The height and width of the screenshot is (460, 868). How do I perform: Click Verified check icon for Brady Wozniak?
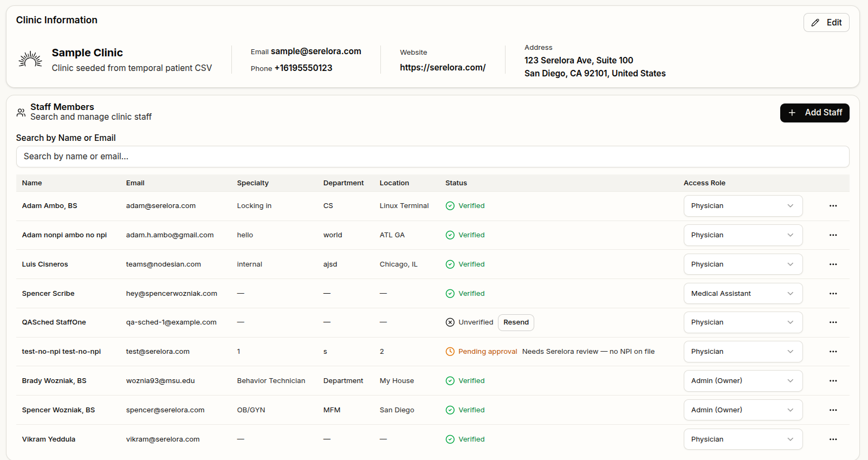pyautogui.click(x=450, y=381)
